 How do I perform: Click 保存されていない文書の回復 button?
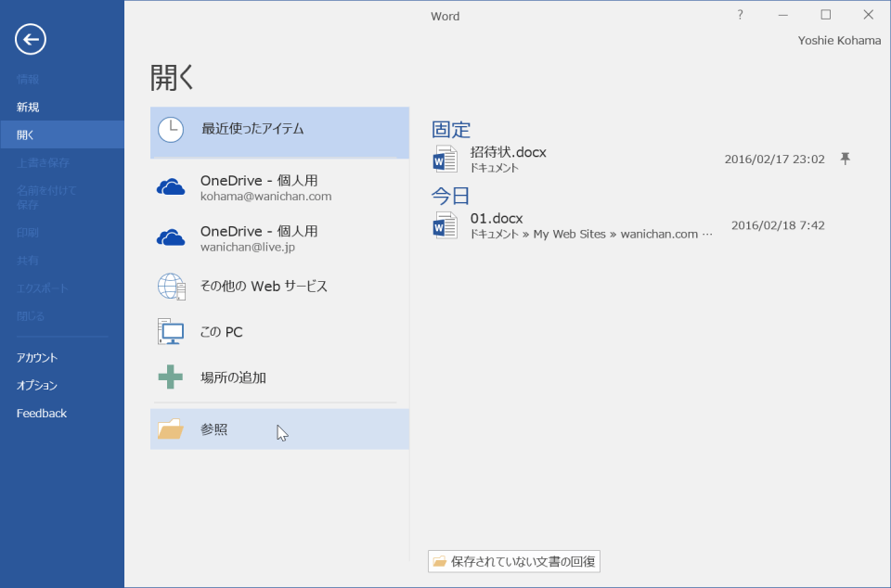514,561
